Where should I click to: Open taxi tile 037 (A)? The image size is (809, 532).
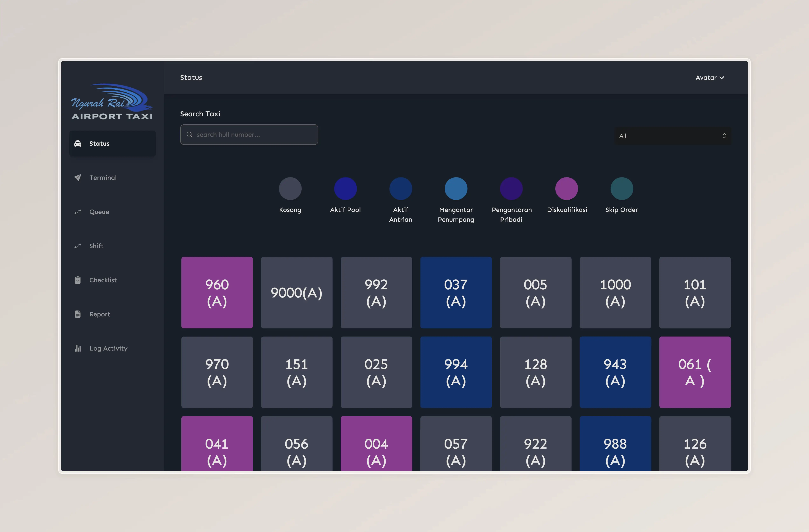456,293
